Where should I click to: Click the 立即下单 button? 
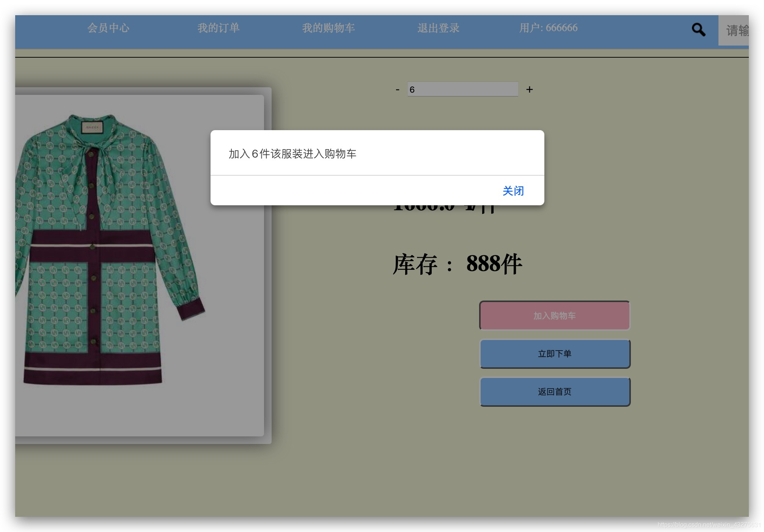coord(555,354)
